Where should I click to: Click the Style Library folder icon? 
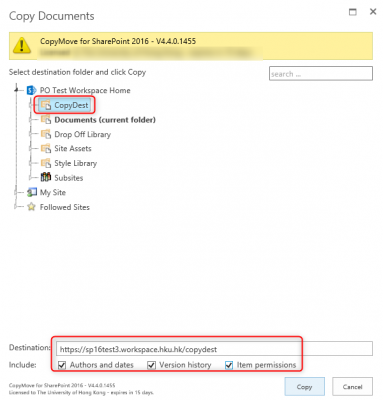46,163
